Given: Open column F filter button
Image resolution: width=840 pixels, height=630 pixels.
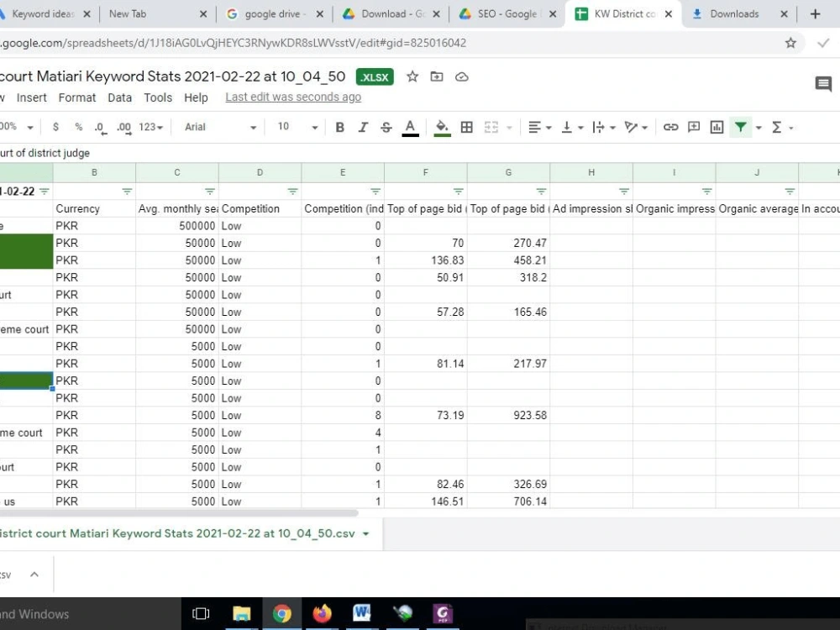Looking at the screenshot, I should click(x=458, y=192).
